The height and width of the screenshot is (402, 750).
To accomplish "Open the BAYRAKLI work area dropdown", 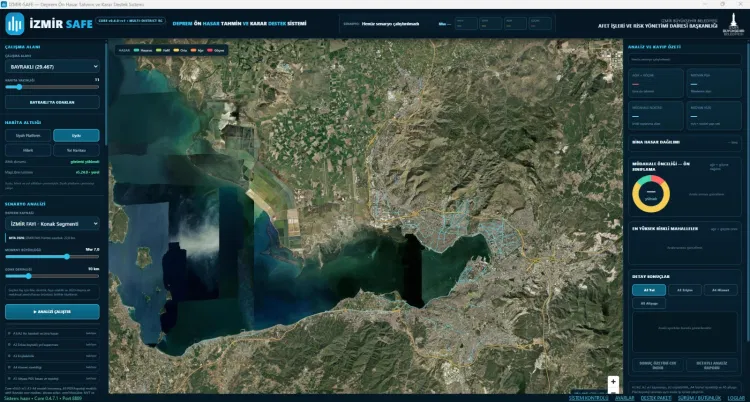I will click(52, 67).
